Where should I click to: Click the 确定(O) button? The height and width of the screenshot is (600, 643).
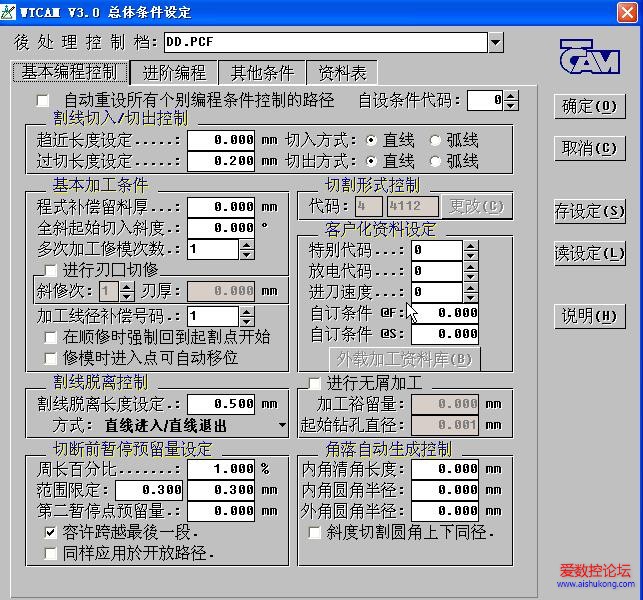(589, 107)
